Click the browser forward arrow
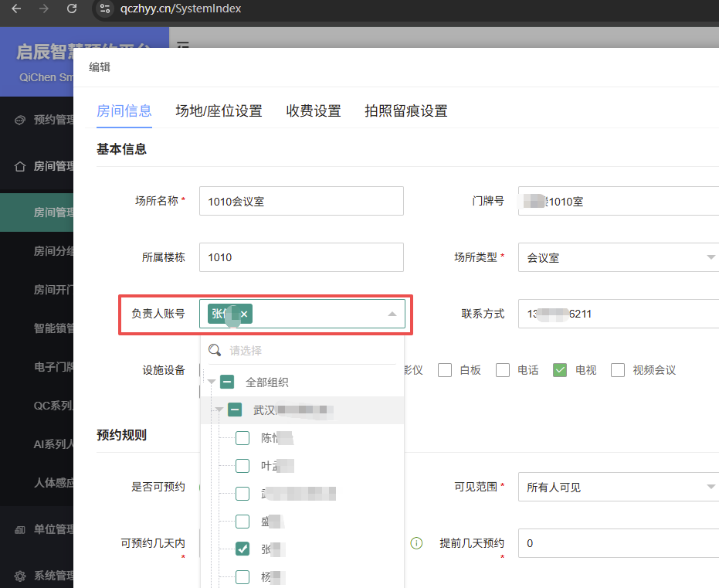The height and width of the screenshot is (588, 719). click(x=43, y=8)
